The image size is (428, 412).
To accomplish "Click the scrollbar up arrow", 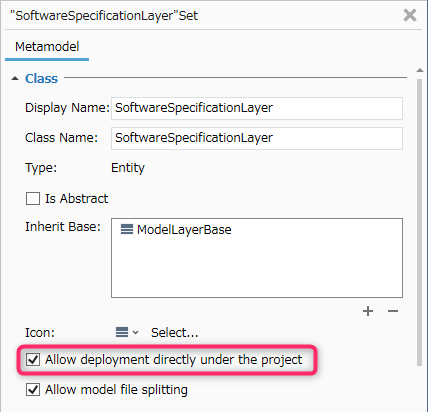I will tap(420, 70).
